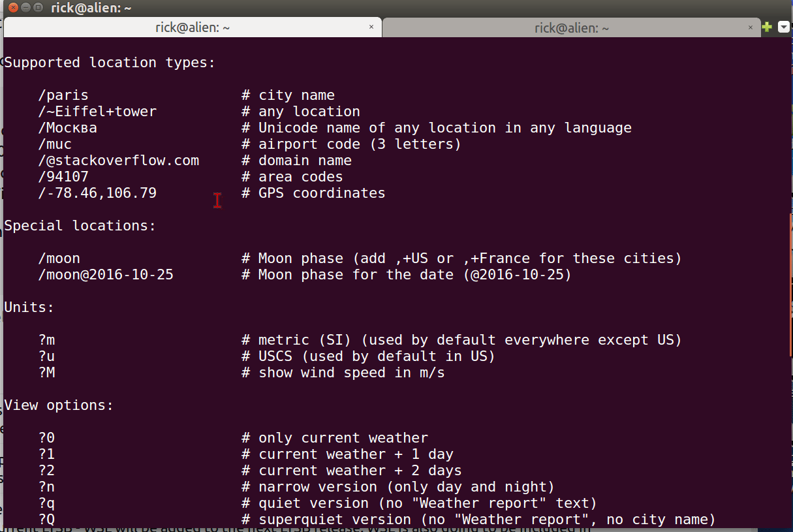Click the rick@alien title bar text
Screen dimensions: 793x532
pos(91,7)
